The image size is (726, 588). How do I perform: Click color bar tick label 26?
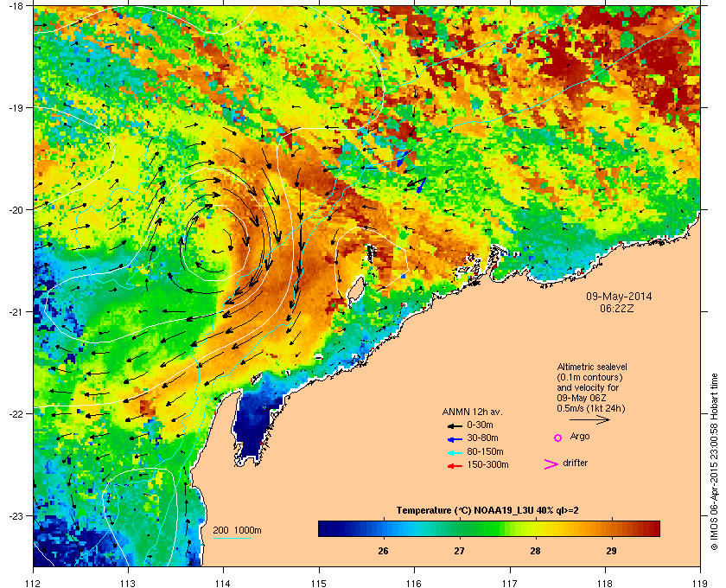point(383,551)
